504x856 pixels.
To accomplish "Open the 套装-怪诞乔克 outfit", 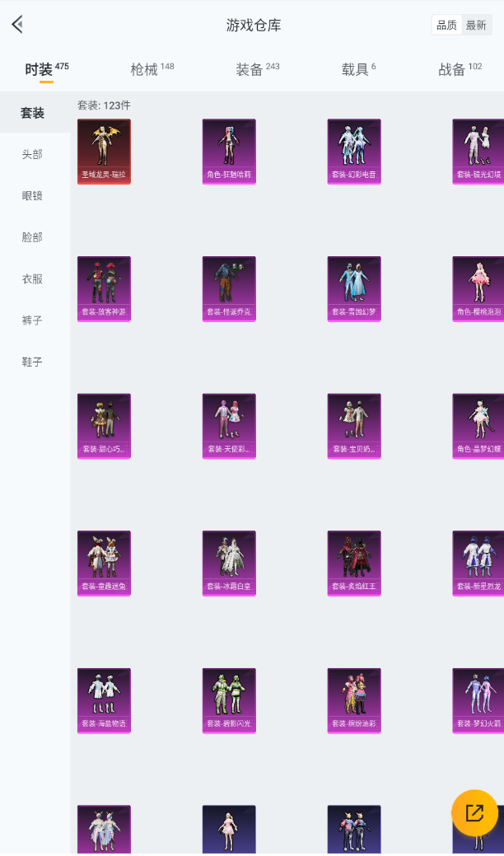I will 229,289.
